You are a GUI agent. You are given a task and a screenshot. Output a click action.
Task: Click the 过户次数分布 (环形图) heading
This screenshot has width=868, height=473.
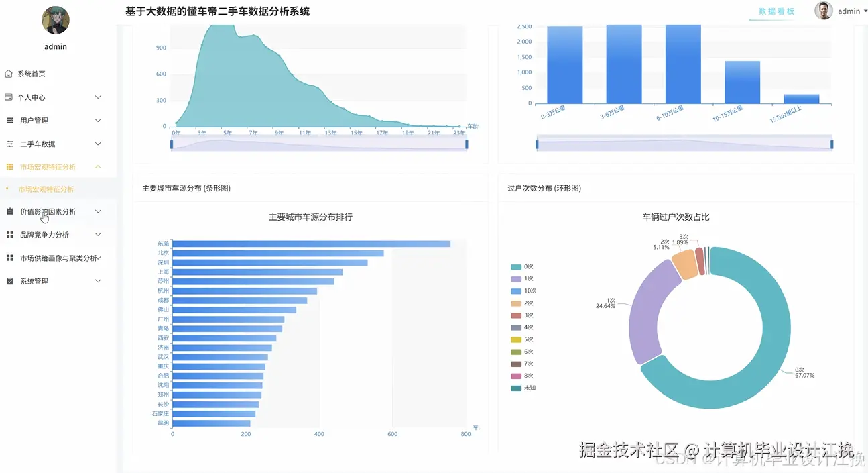544,189
